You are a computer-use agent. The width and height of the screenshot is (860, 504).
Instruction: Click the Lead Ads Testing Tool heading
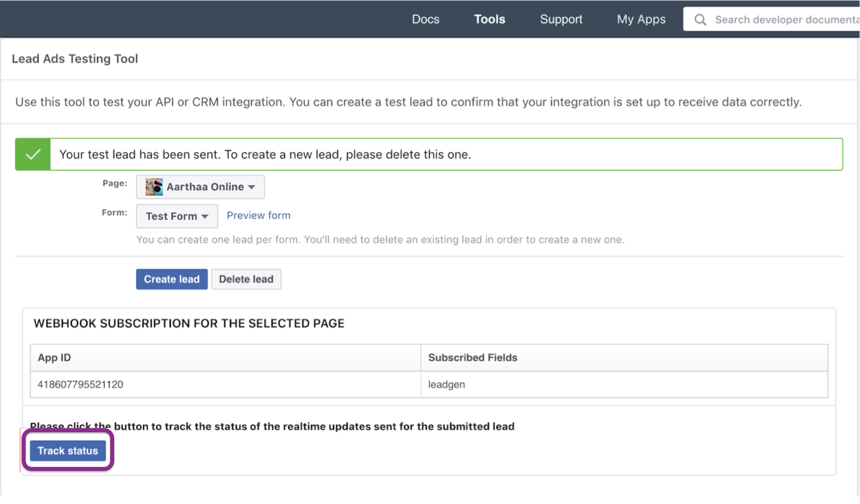point(75,59)
